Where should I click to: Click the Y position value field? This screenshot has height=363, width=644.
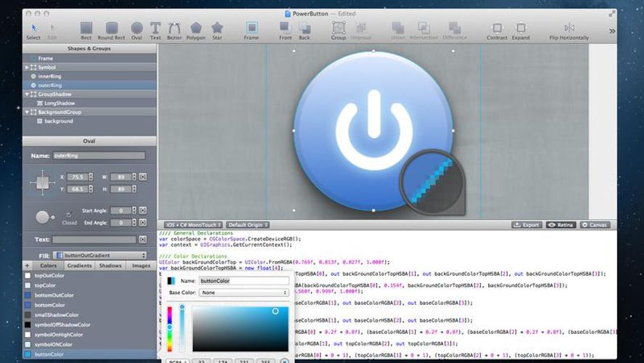[x=78, y=189]
